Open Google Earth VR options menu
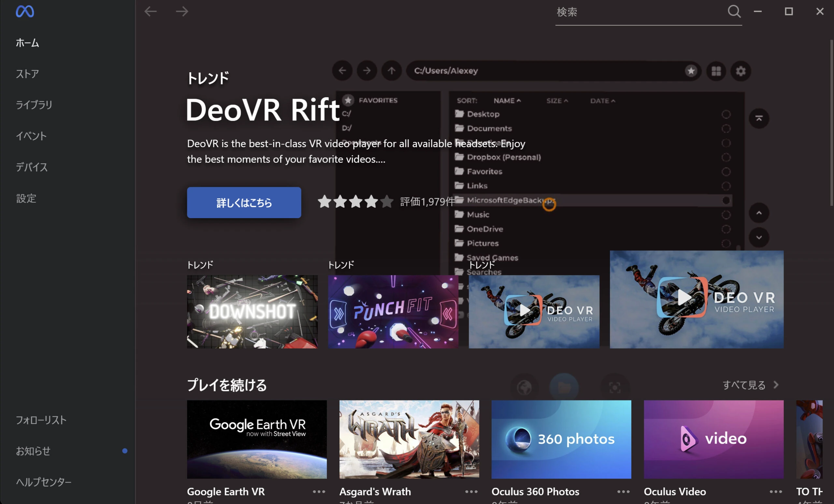Viewport: 834px width, 504px height. (x=319, y=492)
